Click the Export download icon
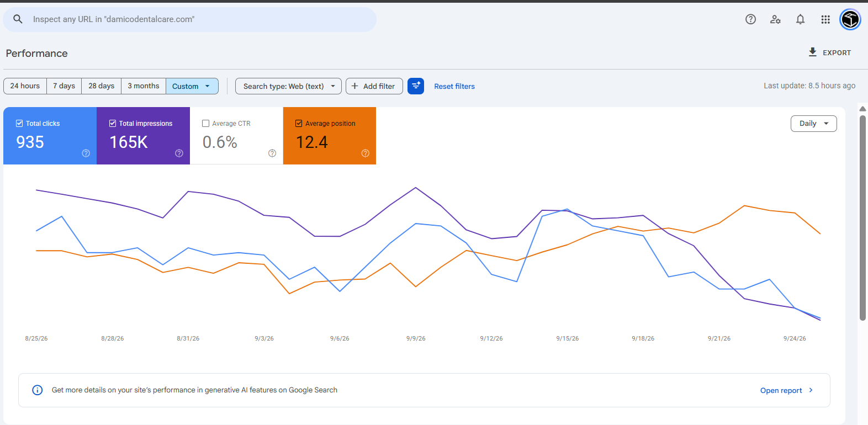 pyautogui.click(x=812, y=52)
